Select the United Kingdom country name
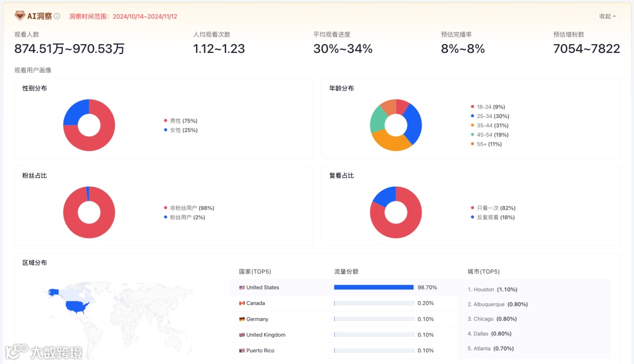634x364 pixels. pos(266,335)
